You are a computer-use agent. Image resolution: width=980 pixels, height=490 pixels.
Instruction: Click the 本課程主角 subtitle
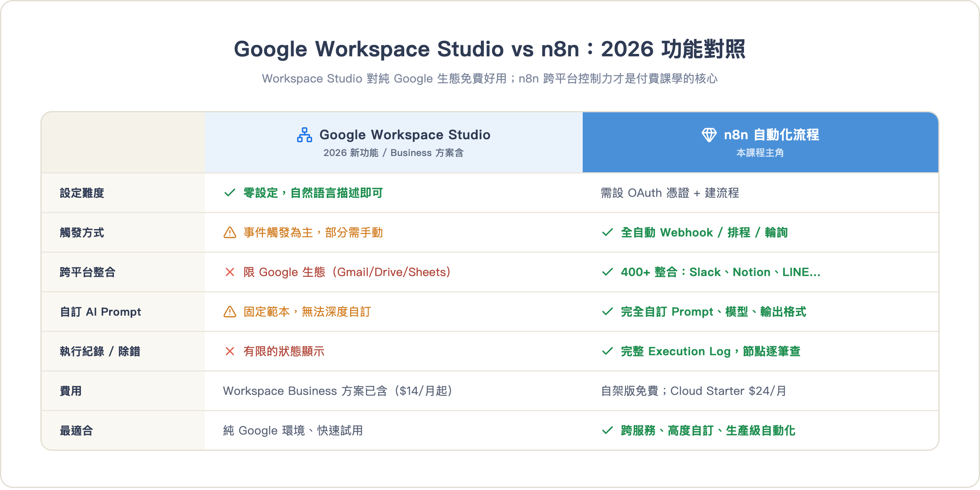pos(760,153)
